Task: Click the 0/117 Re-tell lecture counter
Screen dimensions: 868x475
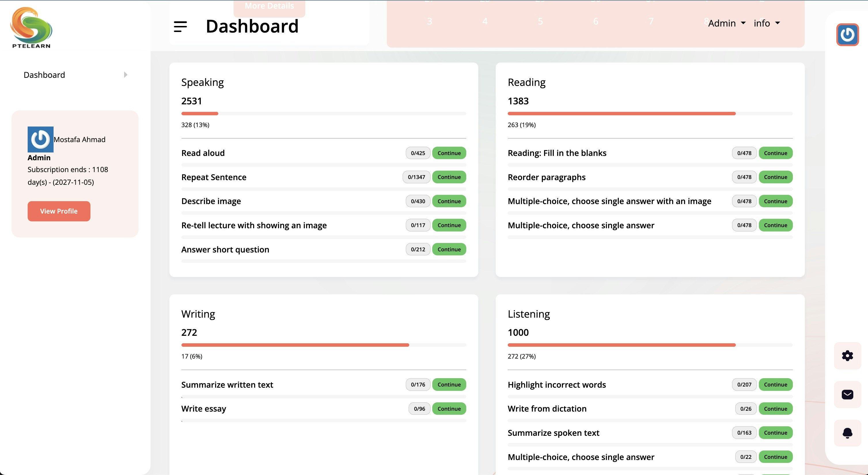Action: pos(418,225)
